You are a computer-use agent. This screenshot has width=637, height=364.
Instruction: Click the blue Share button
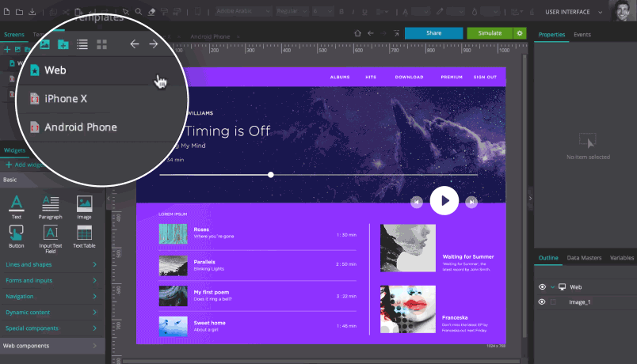433,33
